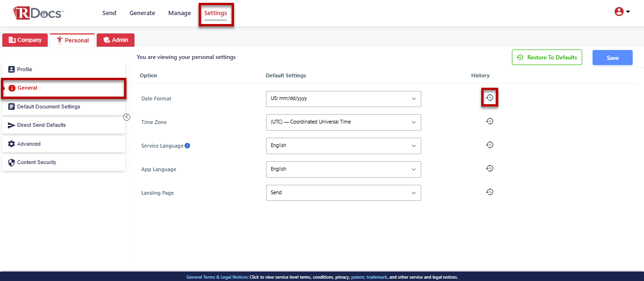Open the Landing Page dropdown
644x281 pixels.
pyautogui.click(x=343, y=193)
